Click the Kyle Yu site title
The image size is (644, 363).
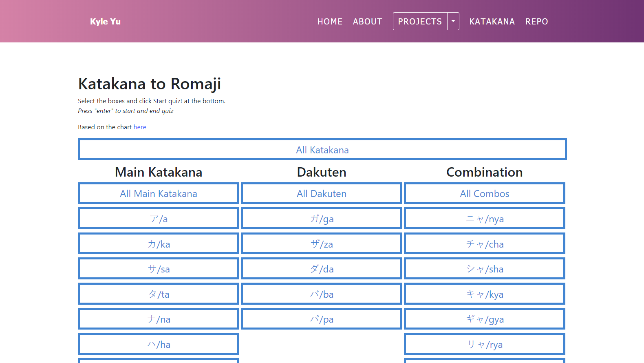[x=105, y=22]
